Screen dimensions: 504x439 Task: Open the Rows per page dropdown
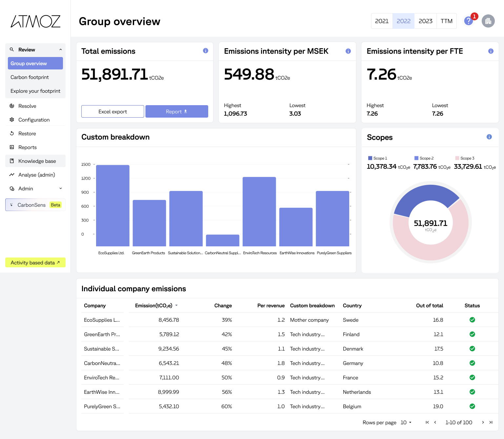click(406, 423)
